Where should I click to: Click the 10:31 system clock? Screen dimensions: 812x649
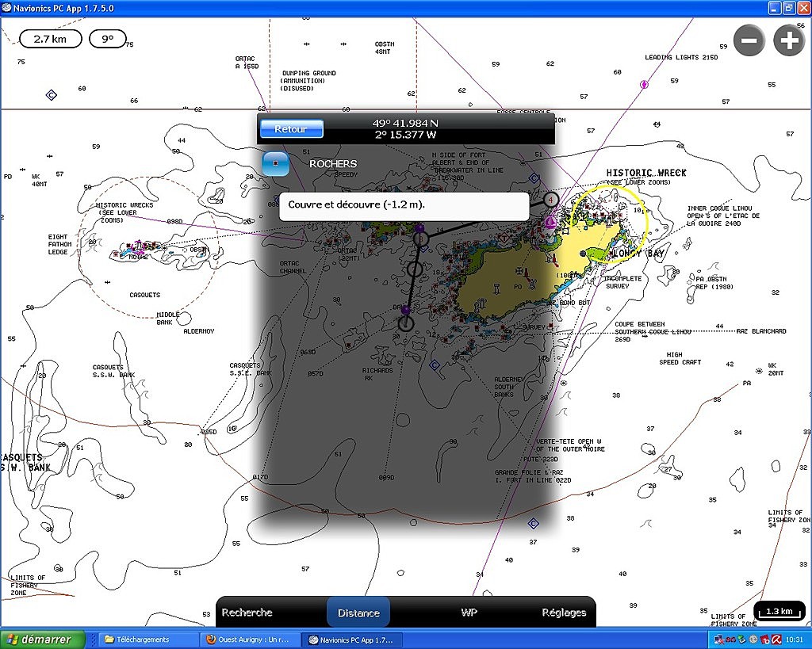(794, 640)
